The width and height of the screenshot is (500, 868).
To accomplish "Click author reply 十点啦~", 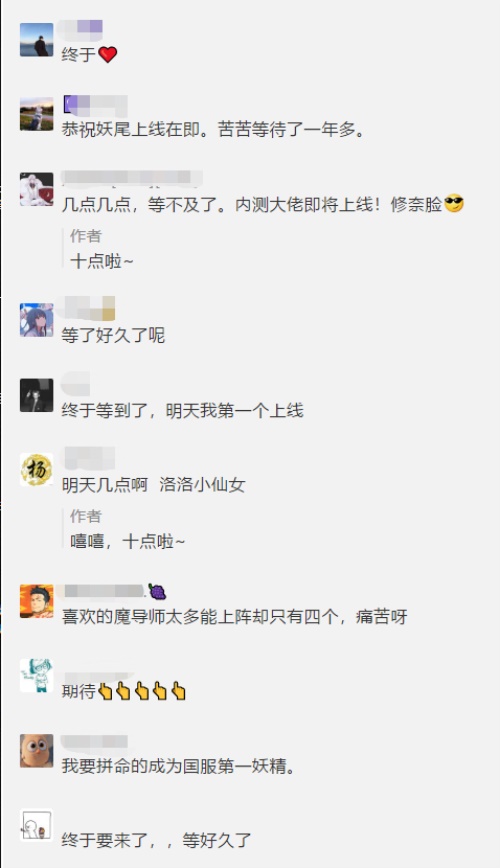I will (x=102, y=261).
